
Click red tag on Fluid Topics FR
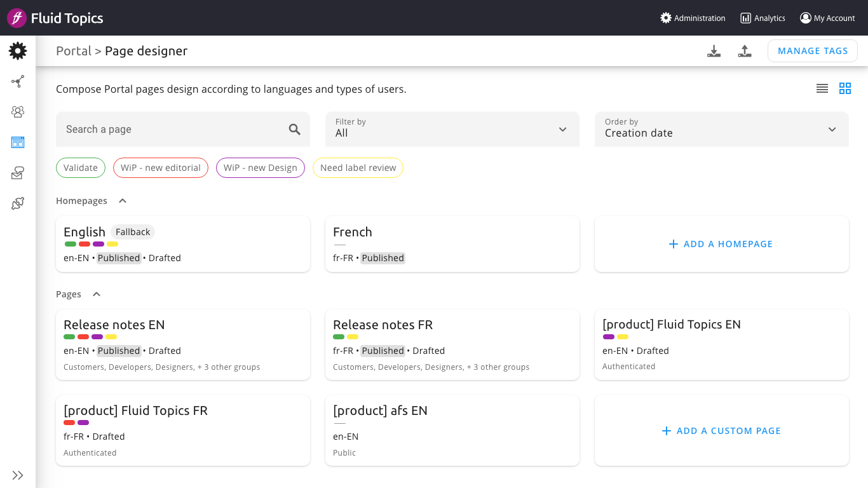coord(69,423)
